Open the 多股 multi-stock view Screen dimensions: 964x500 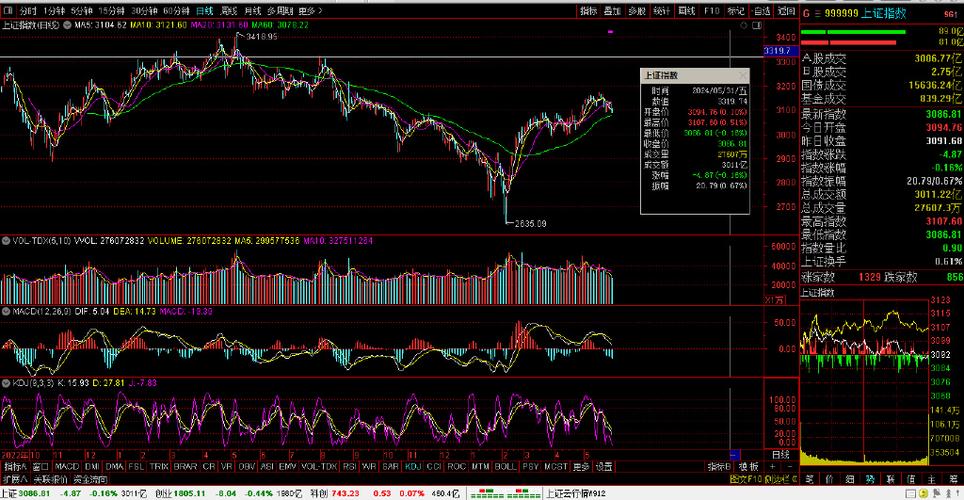pyautogui.click(x=636, y=10)
